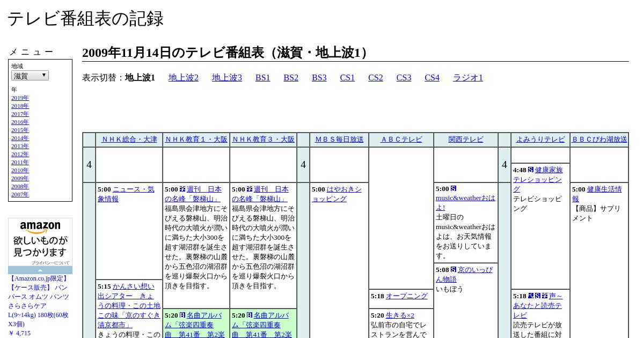Image resolution: width=644 pixels, height=338 pixels.
Task: Click the テレビ番組表の記録 site title
Action: (x=85, y=19)
